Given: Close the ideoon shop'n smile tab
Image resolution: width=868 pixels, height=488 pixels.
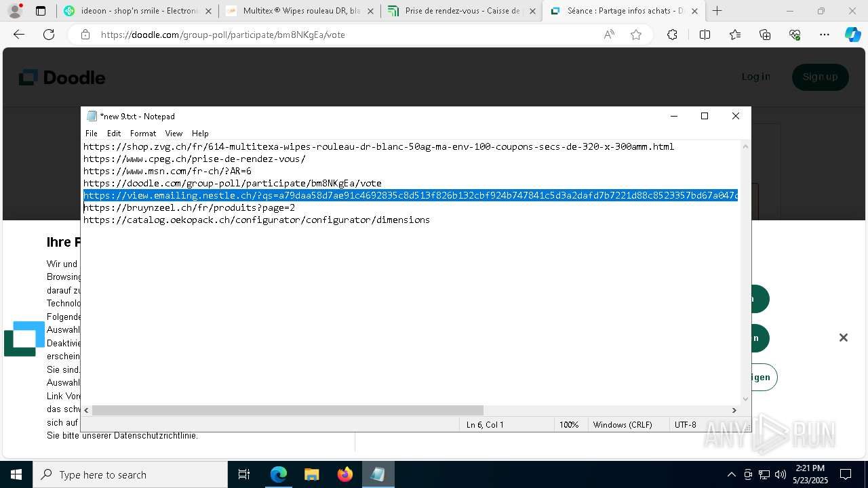Looking at the screenshot, I should point(208,11).
